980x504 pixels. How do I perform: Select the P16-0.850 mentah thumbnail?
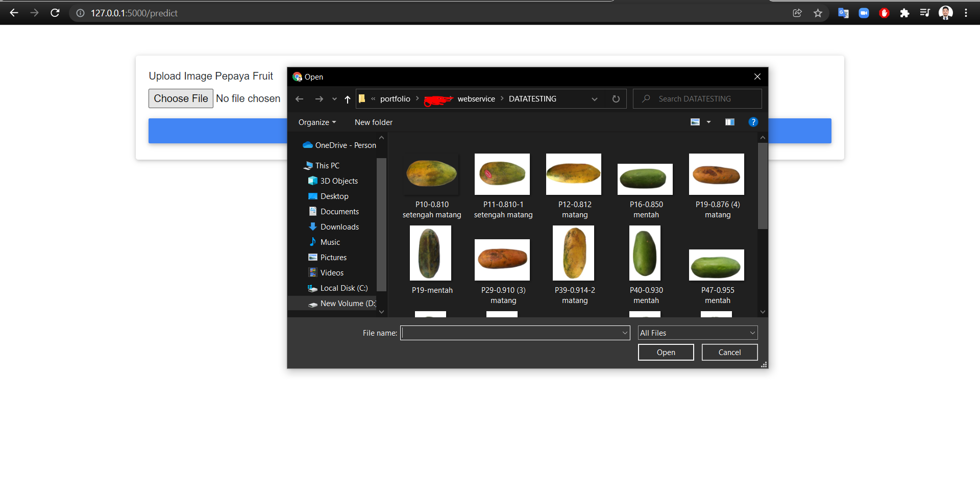(x=645, y=179)
